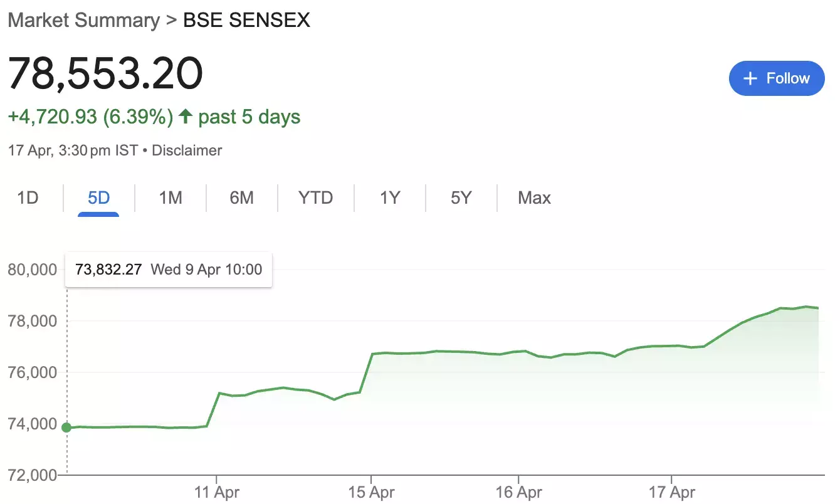Click the 80,000 y-axis label
Image resolution: width=840 pixels, height=504 pixels.
(x=33, y=270)
